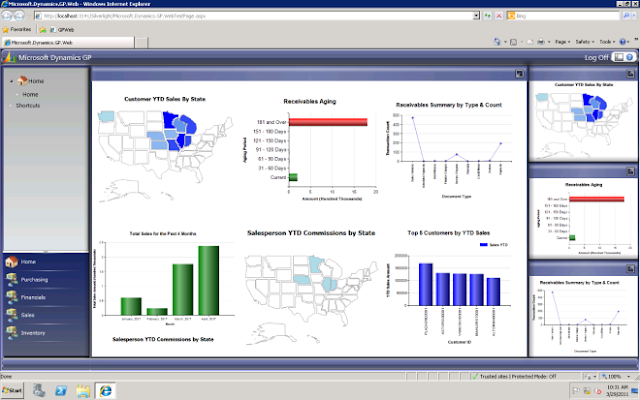This screenshot has height=400, width=640.
Task: Click the Microsoft Dynamics GP logo
Action: pyautogui.click(x=9, y=58)
